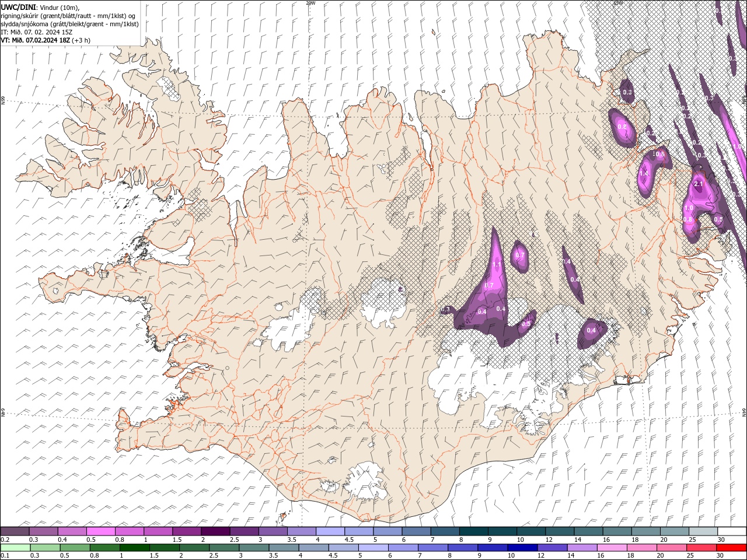The height and width of the screenshot is (560, 747).
Task: Click the '15W' longitude label at top
Action: pos(617,3)
